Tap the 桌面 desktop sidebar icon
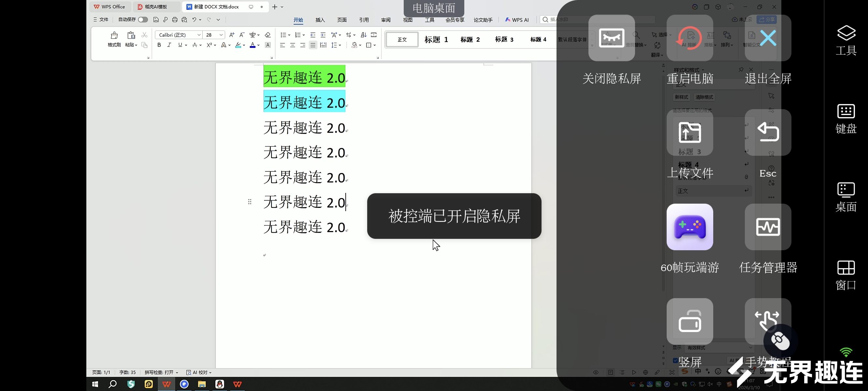 point(846,197)
